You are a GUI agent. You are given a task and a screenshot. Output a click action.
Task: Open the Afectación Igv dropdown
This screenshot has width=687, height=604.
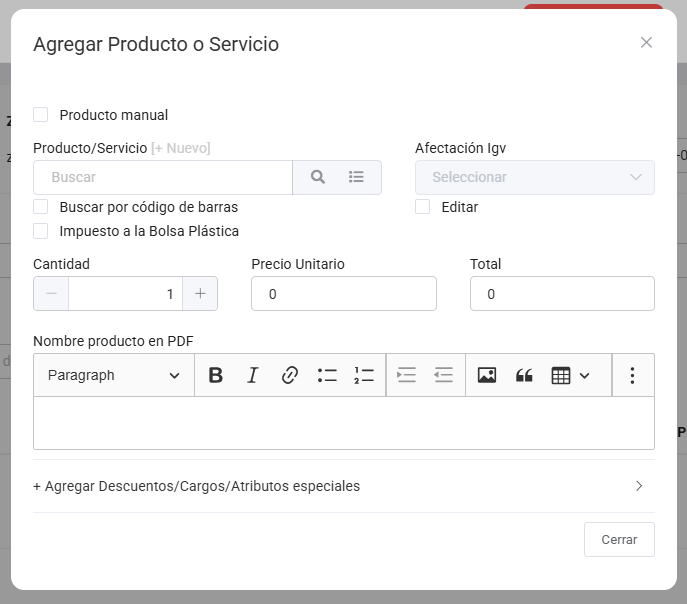[534, 177]
